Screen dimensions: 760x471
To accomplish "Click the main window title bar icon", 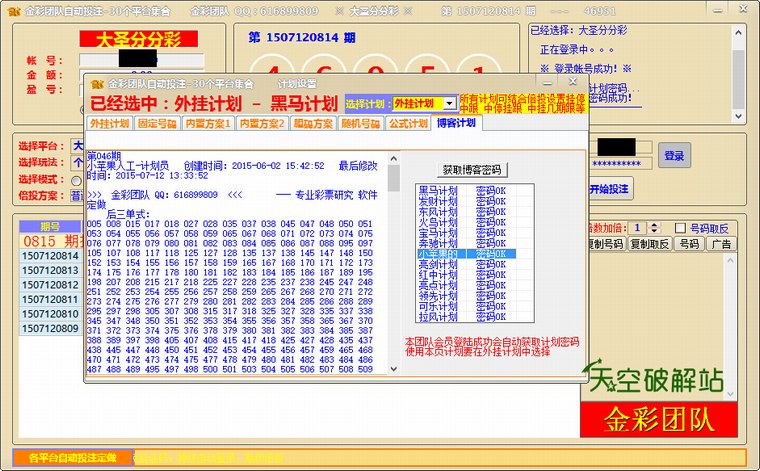I will (13, 10).
